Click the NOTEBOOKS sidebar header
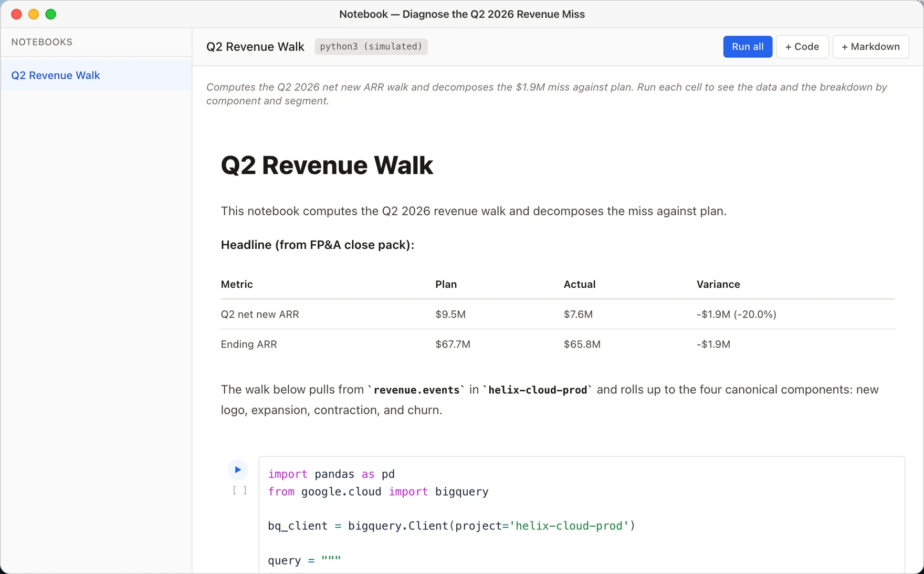This screenshot has width=924, height=574. point(42,42)
